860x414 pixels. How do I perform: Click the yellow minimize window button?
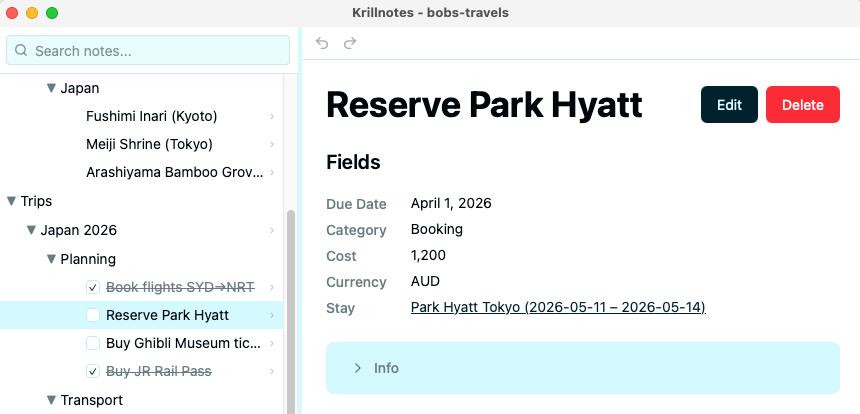coord(32,13)
